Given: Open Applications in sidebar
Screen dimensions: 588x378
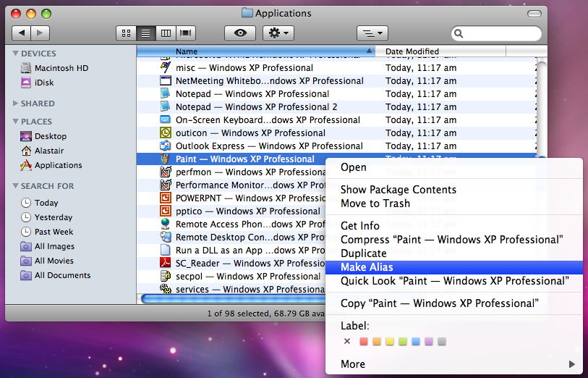Looking at the screenshot, I should point(51,165).
